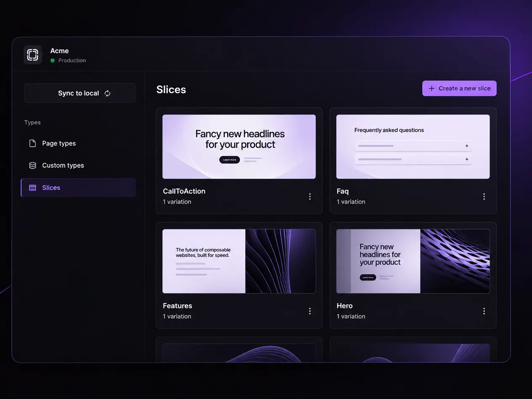This screenshot has height=399, width=532.
Task: Click the Slices page heading
Action: pyautogui.click(x=171, y=90)
